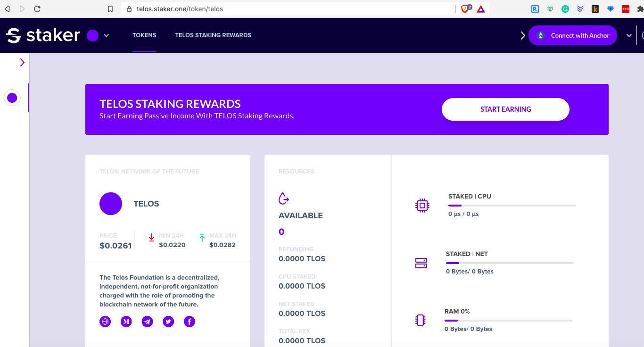
Task: Click the Telos Foundation description paragraph
Action: (x=159, y=291)
